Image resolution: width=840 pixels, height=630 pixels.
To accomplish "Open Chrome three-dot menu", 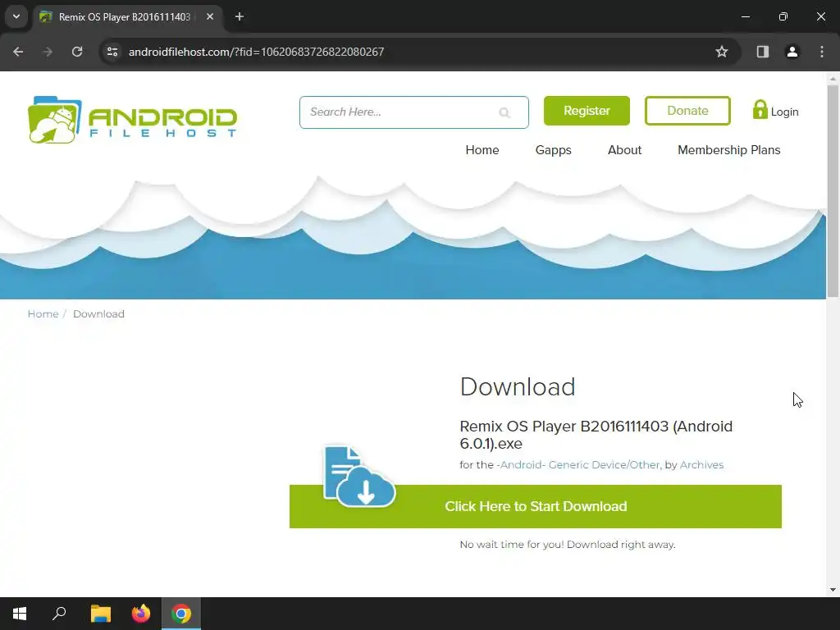I will [822, 52].
